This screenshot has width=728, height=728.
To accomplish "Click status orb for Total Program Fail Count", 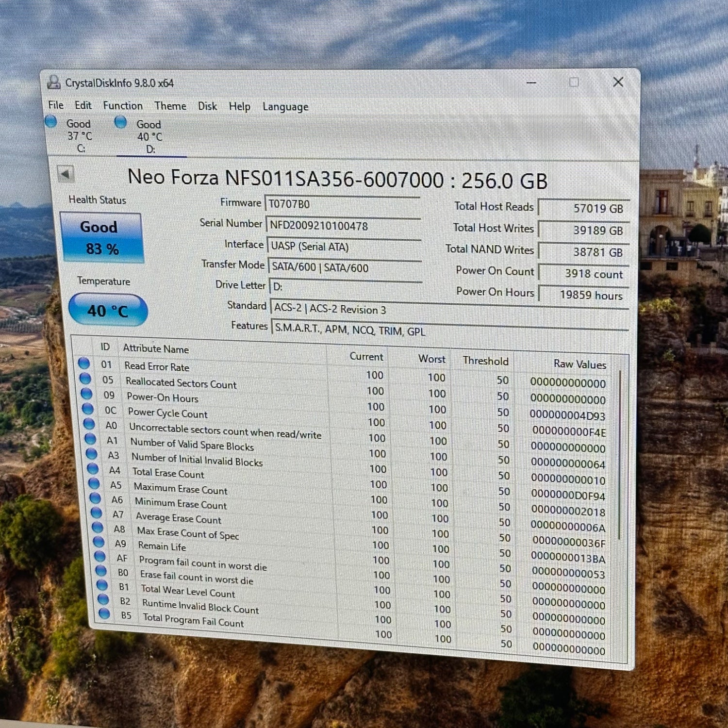I will [104, 613].
